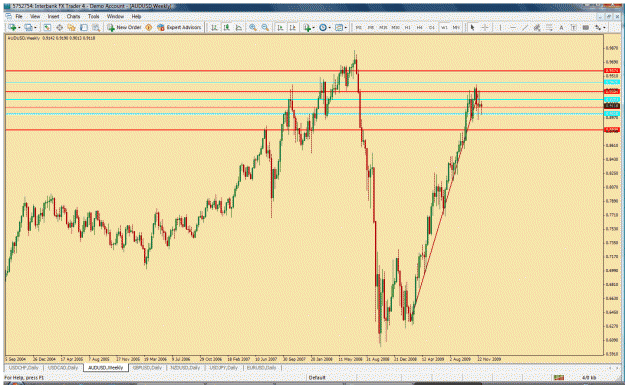625x385 pixels.
Task: Set timeframe to H4
Action: click(419, 28)
